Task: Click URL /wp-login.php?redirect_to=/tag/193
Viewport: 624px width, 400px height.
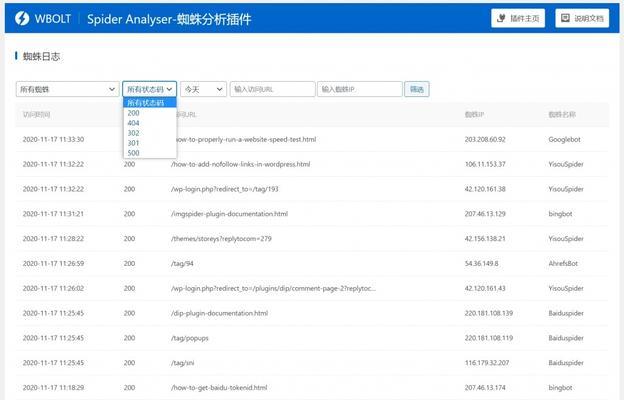Action: pyautogui.click(x=224, y=189)
